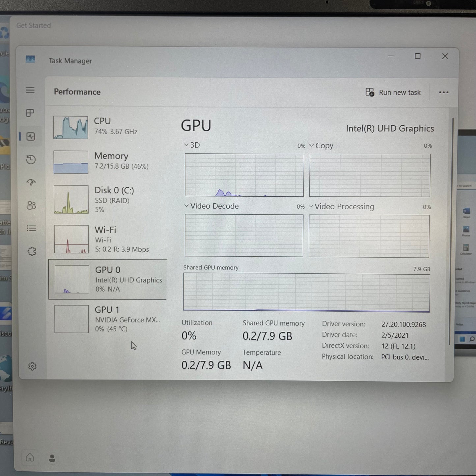Click the GPU details vertical scrollbar
The height and width of the screenshot is (476, 476).
451,231
